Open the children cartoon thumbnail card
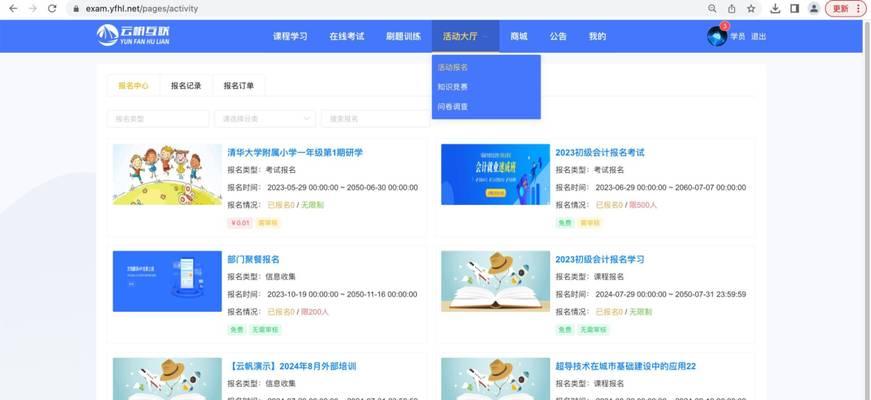This screenshot has height=400, width=871. coord(167,174)
